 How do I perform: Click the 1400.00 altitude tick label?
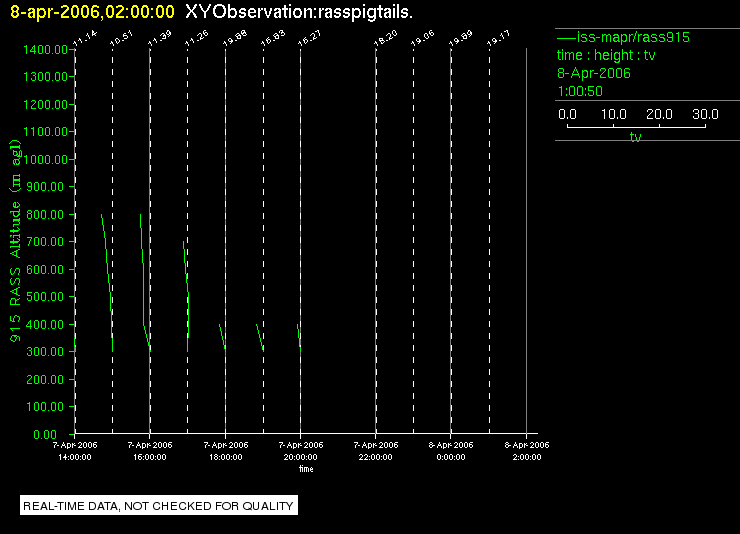click(x=45, y=50)
